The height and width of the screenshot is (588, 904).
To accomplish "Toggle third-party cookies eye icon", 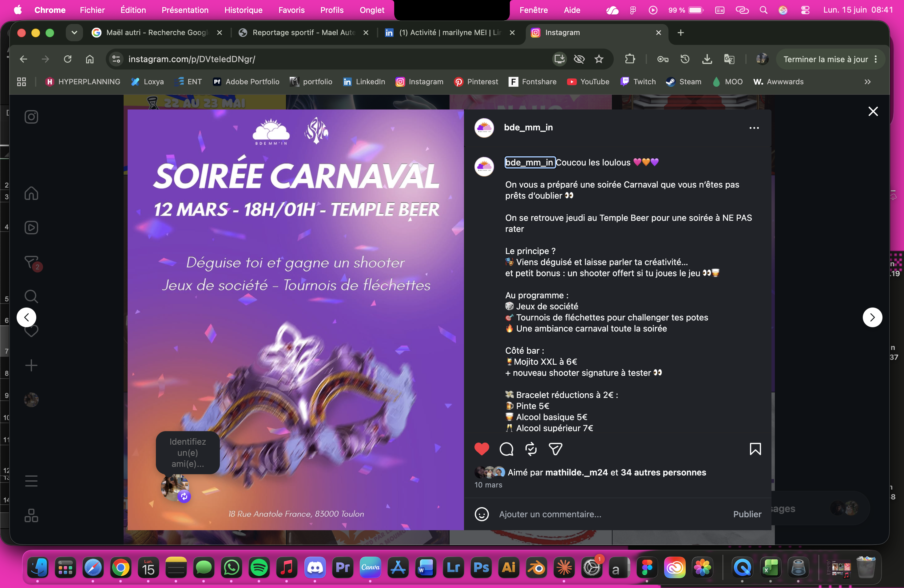I will point(579,59).
